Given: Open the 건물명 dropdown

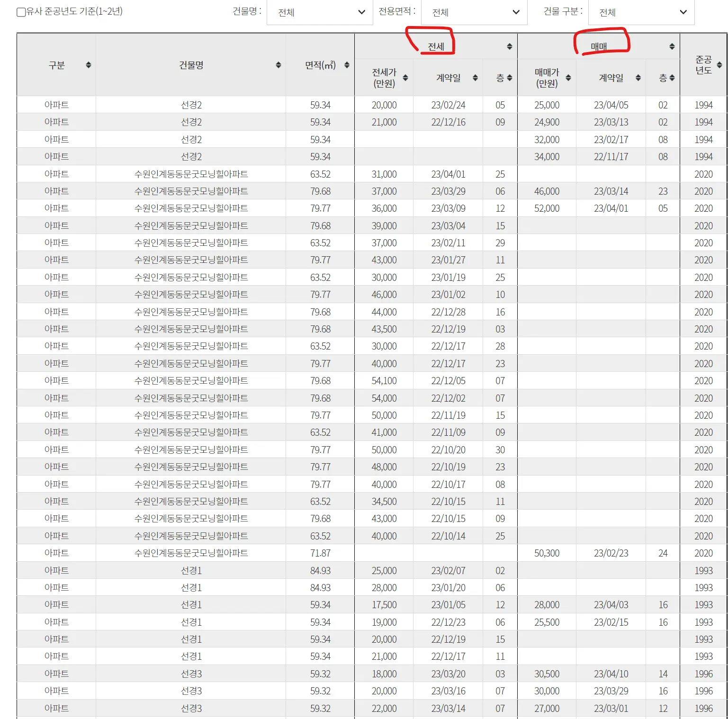Looking at the screenshot, I should 320,12.
